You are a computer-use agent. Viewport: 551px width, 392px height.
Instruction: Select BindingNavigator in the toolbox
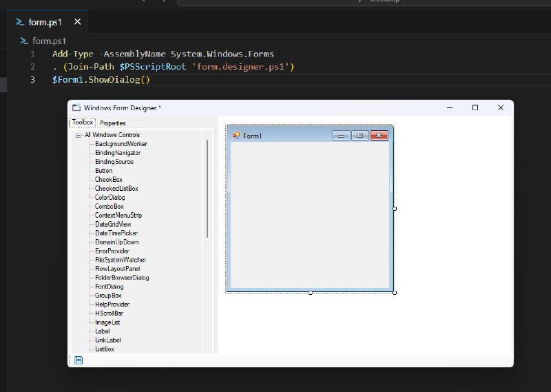coord(118,153)
